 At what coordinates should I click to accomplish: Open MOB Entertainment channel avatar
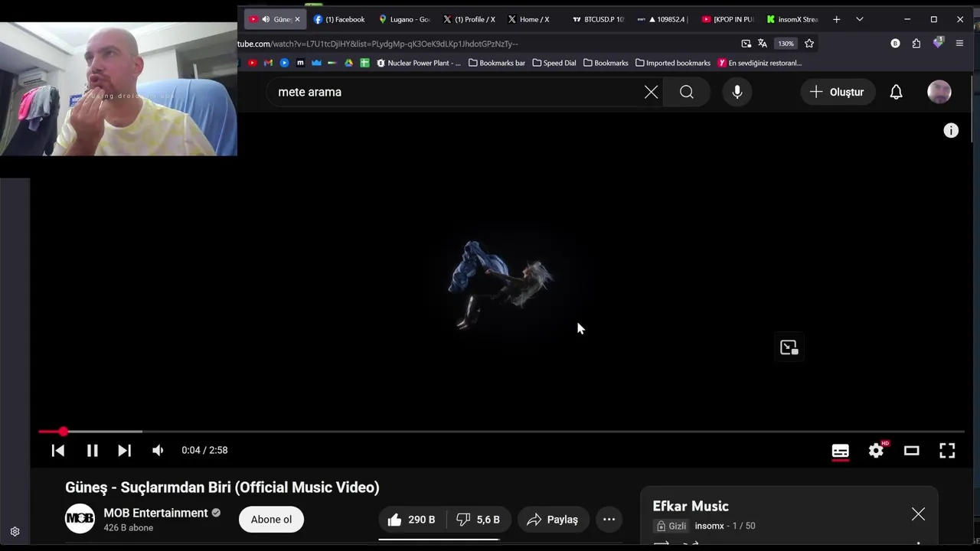(x=80, y=519)
